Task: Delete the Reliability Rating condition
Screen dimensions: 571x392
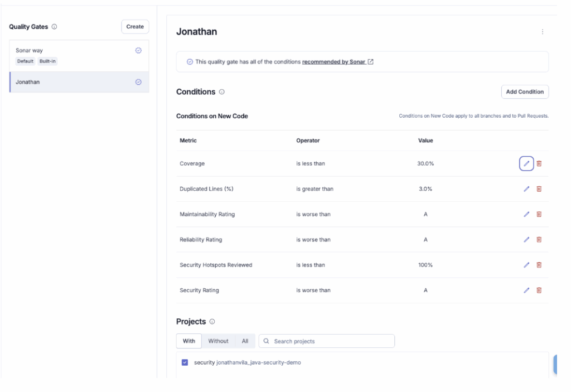Action: (x=539, y=240)
